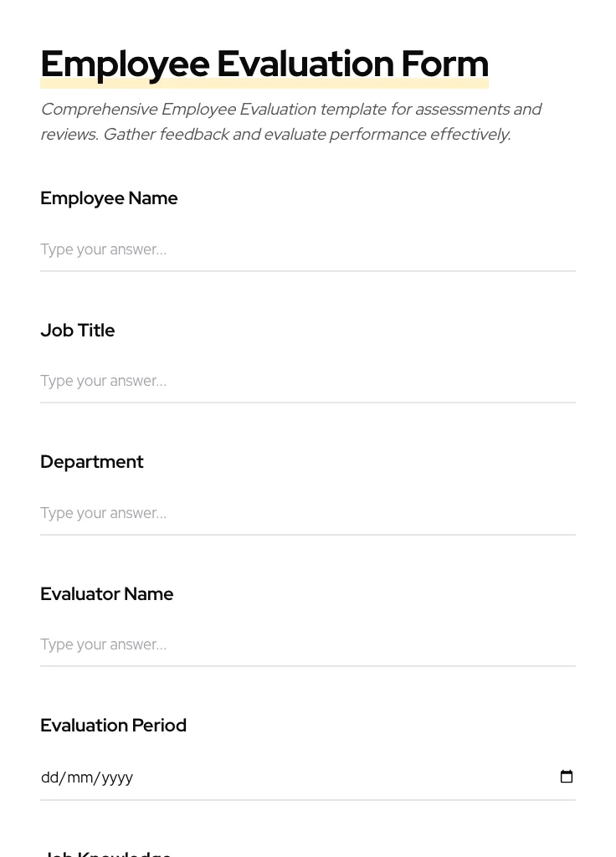Select the date chooser icon for the evaluation date
Screen dimensions: 616x857
pyautogui.click(x=567, y=777)
